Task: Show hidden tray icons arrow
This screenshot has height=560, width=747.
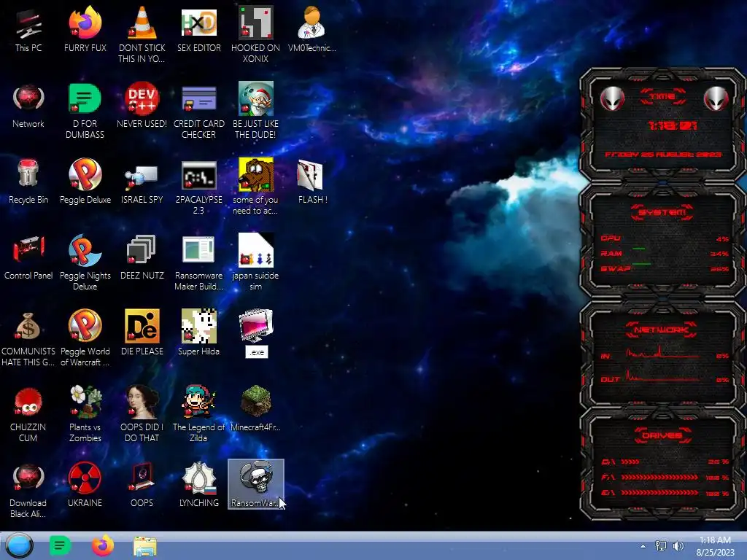Action: click(x=643, y=546)
